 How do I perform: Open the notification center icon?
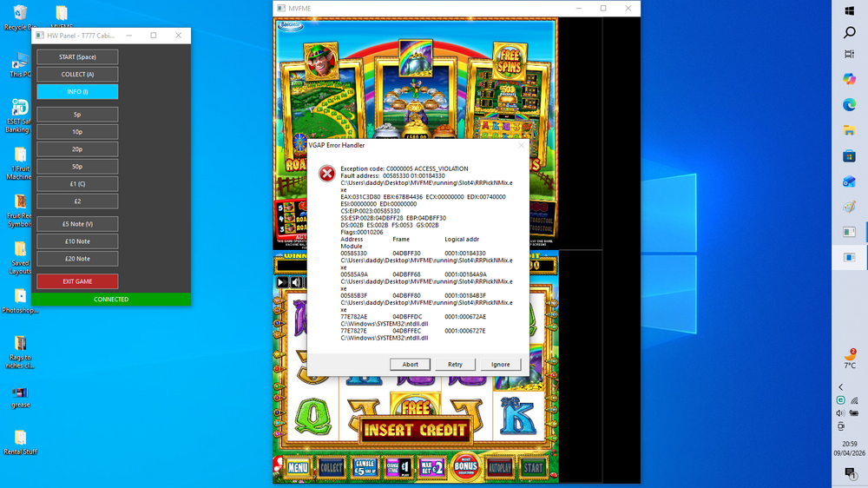tap(850, 473)
